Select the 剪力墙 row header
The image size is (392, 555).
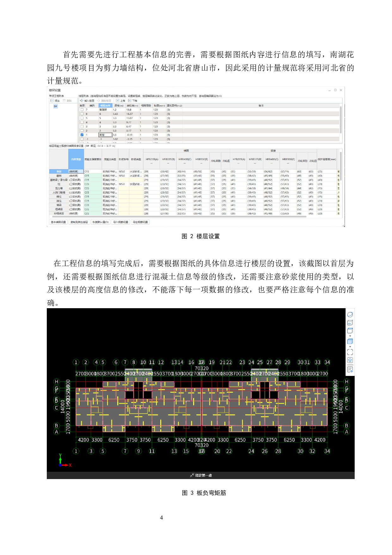(59, 188)
